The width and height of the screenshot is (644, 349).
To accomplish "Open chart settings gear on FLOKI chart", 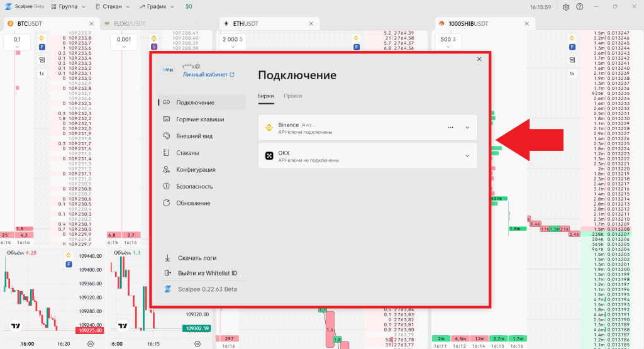I will (x=197, y=344).
